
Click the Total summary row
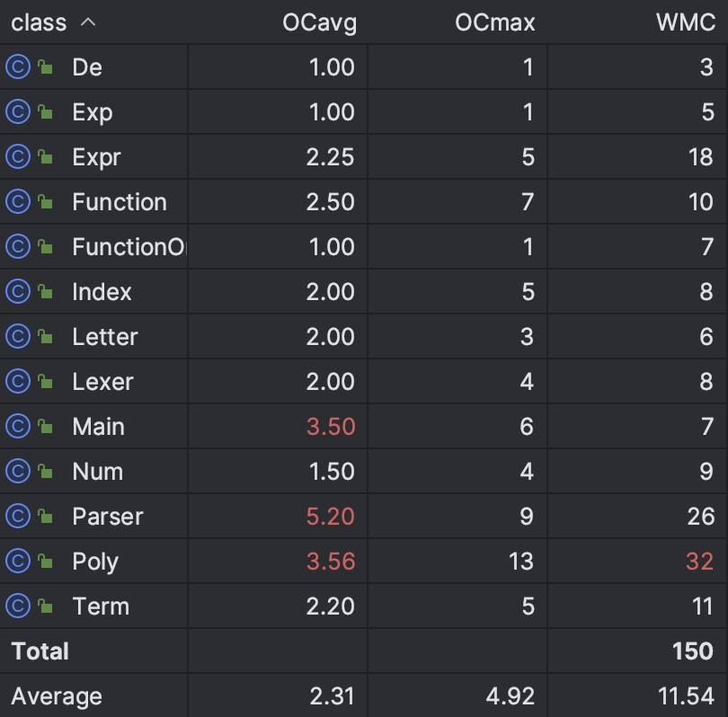coord(364,651)
